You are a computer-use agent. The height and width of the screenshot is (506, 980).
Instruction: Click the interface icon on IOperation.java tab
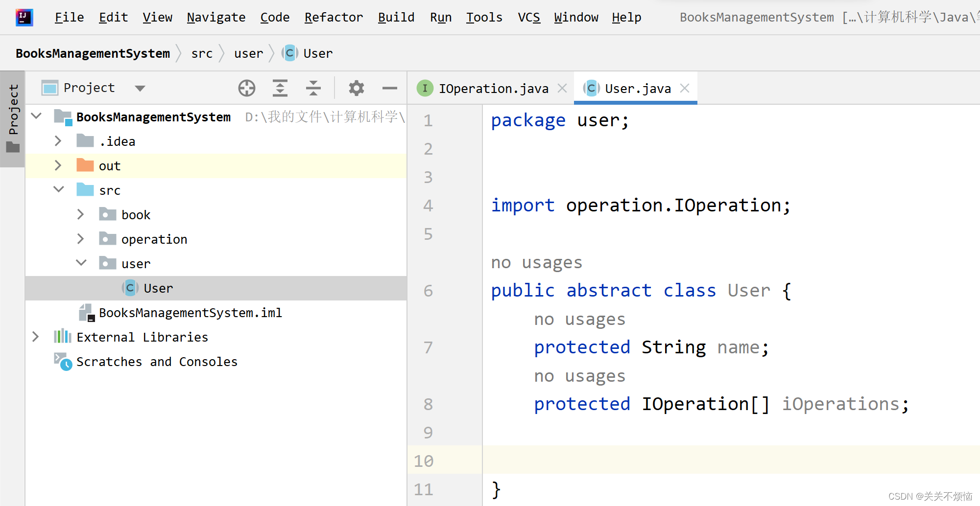coord(425,88)
